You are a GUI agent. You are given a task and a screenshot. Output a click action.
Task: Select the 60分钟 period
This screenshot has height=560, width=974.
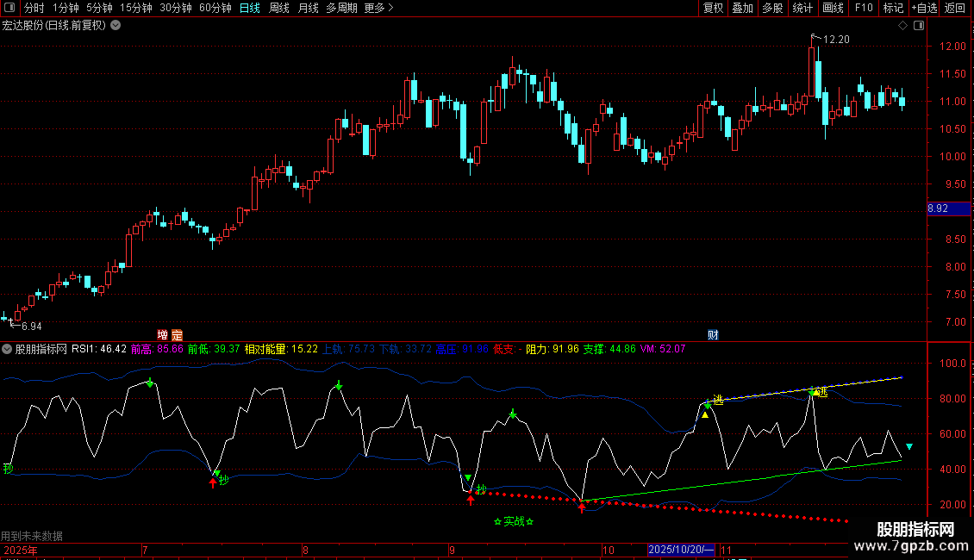coord(215,8)
